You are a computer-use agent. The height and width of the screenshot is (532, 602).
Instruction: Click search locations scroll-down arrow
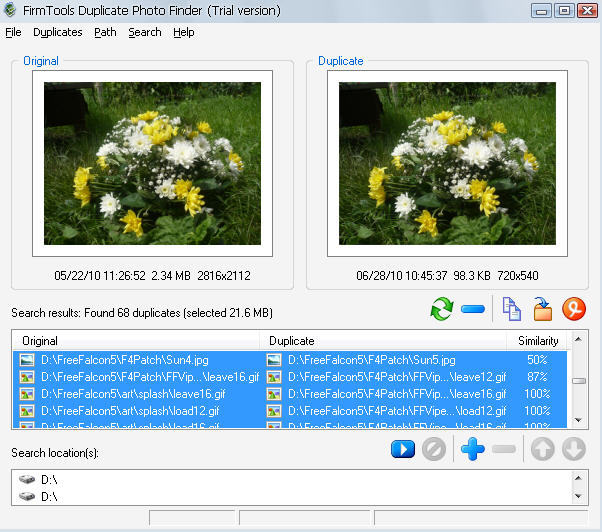pyautogui.click(x=578, y=496)
